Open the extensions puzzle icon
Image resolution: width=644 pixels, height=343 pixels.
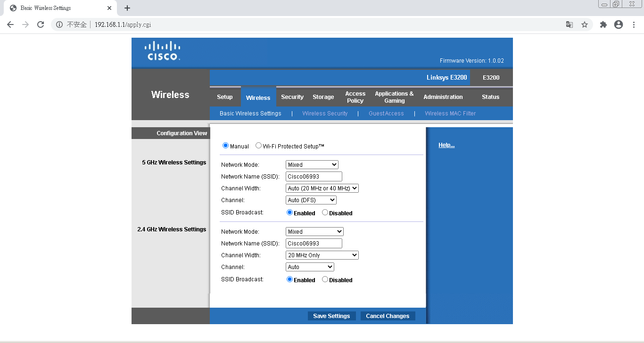603,24
